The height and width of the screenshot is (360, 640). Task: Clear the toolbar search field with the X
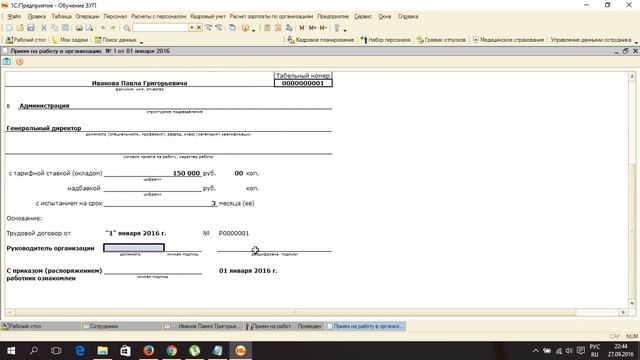pos(199,28)
